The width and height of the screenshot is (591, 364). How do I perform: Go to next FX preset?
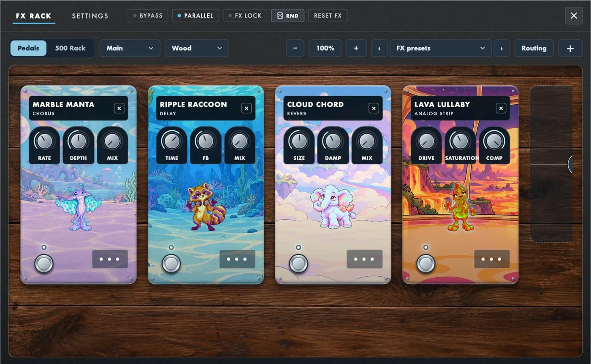(x=502, y=48)
